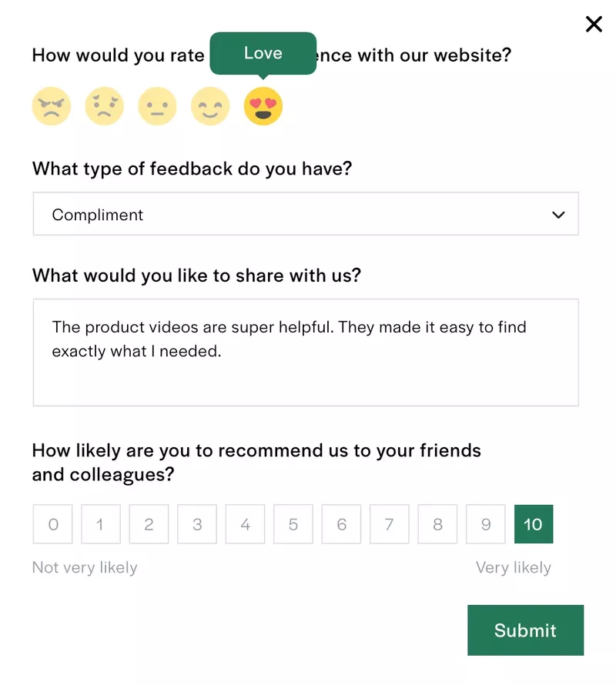Close the feedback dialog with the X
The width and height of the screenshot is (616, 685).
point(594,24)
